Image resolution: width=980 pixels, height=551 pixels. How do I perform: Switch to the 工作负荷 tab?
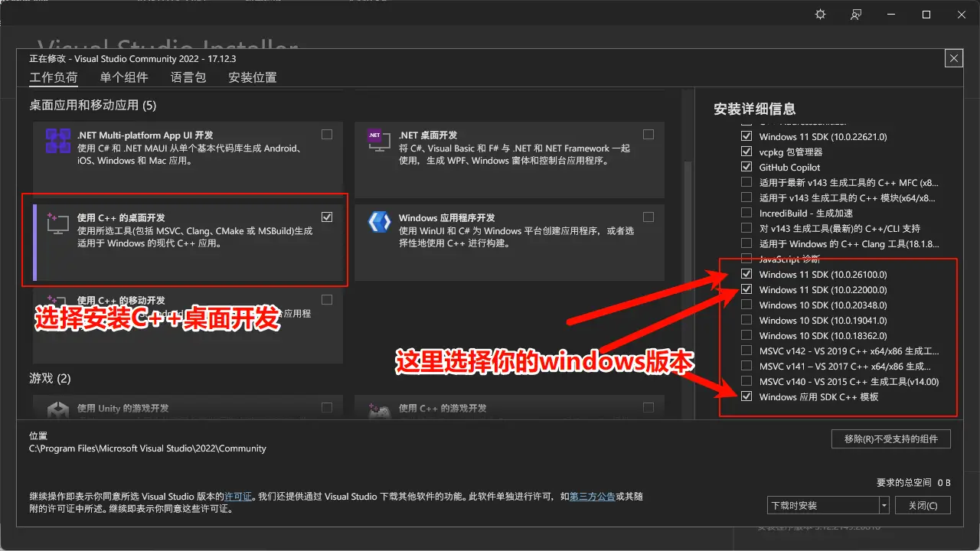(54, 77)
